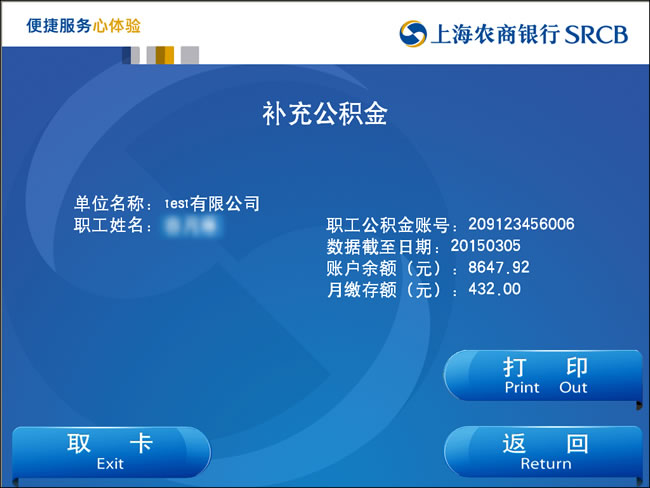650x488 pixels.
Task: Select the account number 209123456006
Action: pos(521,225)
